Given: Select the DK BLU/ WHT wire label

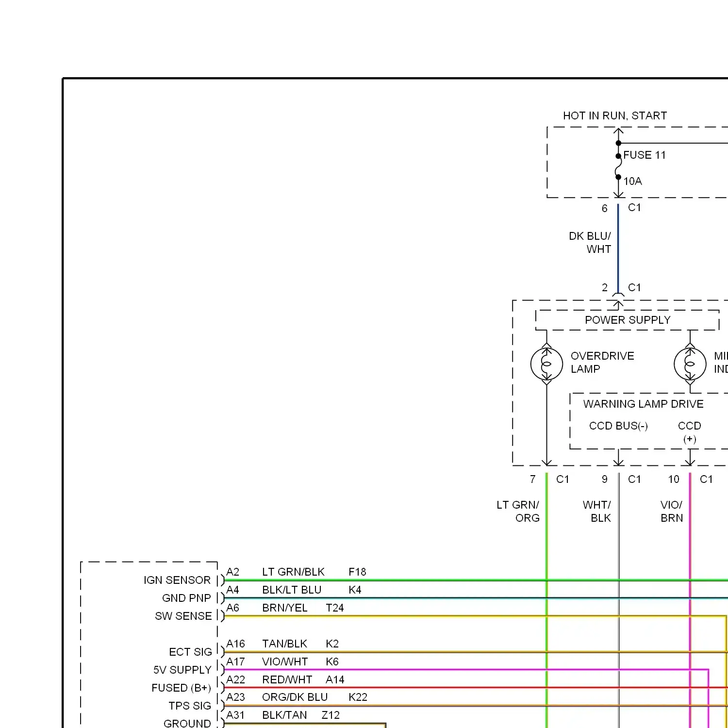Looking at the screenshot, I should [590, 243].
